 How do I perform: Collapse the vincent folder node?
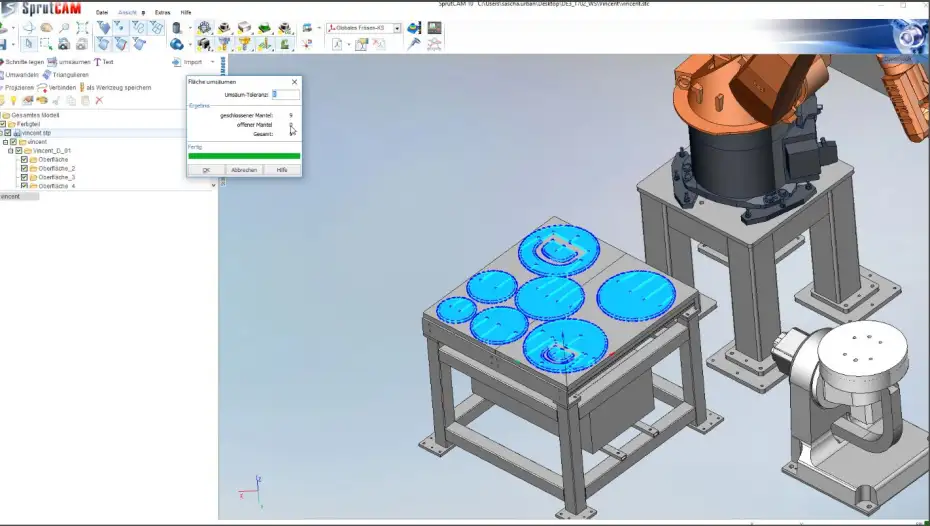point(5,142)
